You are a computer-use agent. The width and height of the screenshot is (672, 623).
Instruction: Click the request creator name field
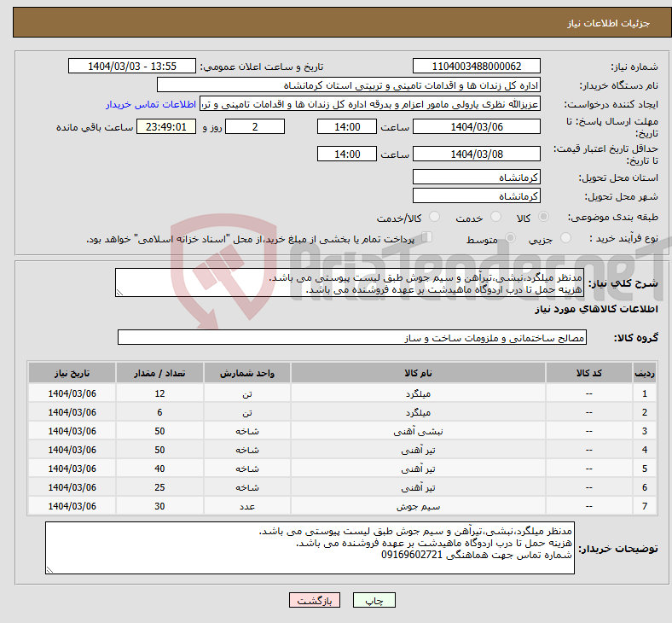[370, 104]
